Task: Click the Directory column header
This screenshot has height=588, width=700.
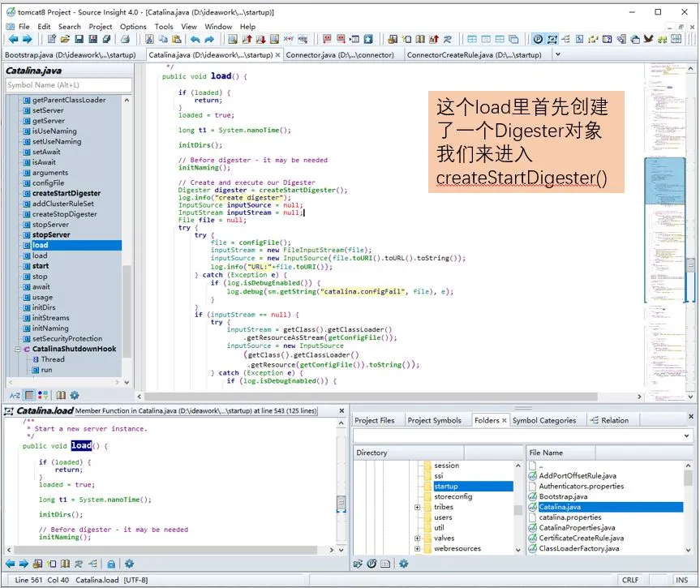Action: tap(409, 453)
